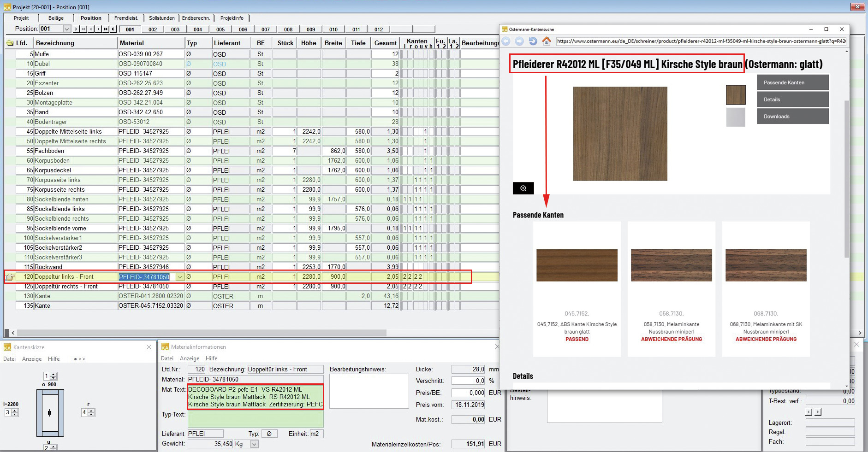Click the browser back arrow in Ostermann-Kantensuche
Image resolution: width=868 pixels, height=452 pixels.
[x=506, y=41]
